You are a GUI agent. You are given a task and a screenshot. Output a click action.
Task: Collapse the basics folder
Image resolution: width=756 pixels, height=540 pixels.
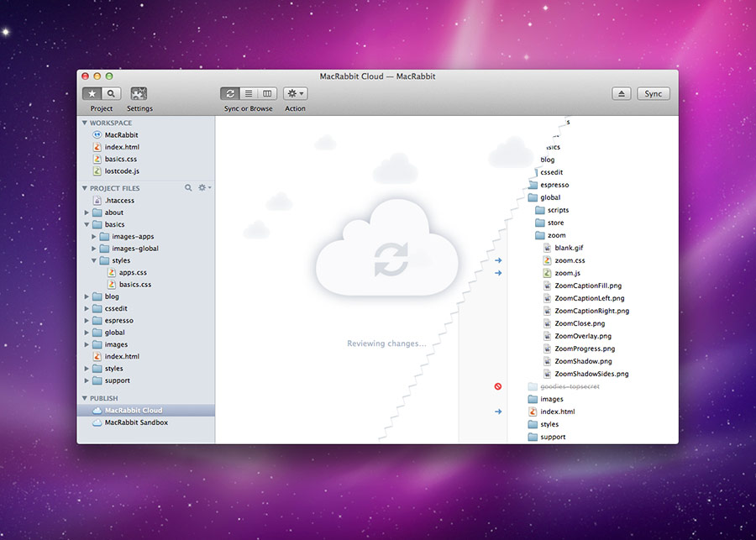point(87,224)
